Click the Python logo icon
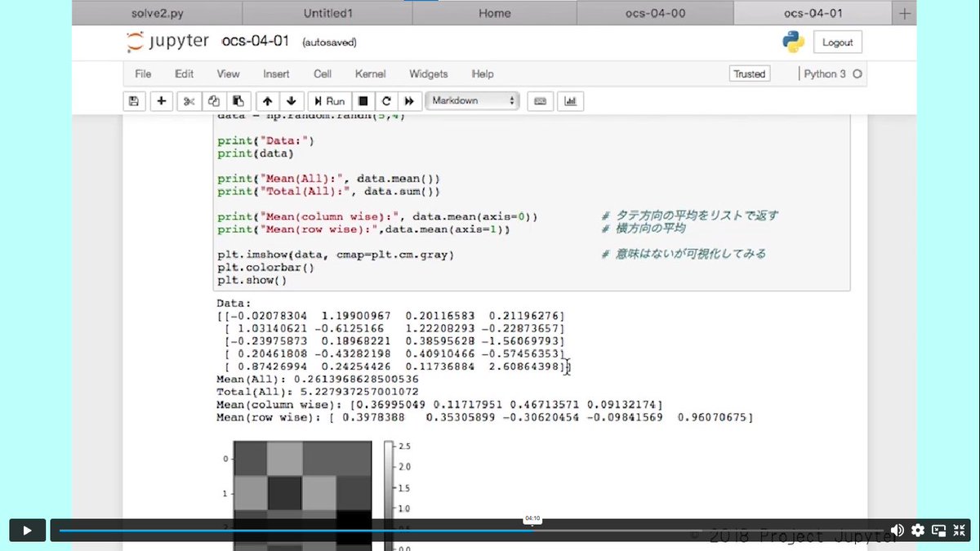980x551 pixels. [793, 42]
